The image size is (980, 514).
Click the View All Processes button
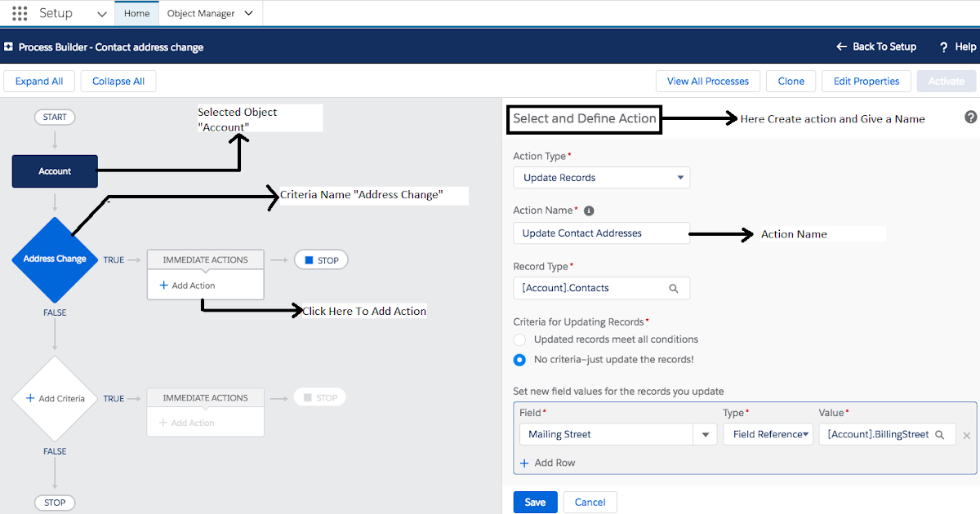point(707,82)
